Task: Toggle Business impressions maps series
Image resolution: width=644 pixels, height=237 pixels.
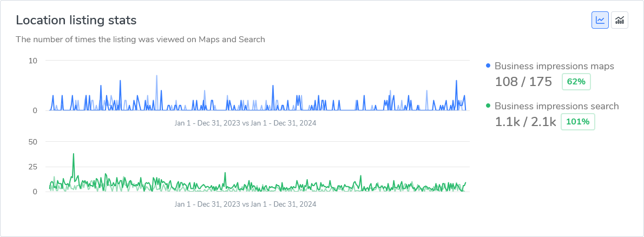Action: point(554,66)
